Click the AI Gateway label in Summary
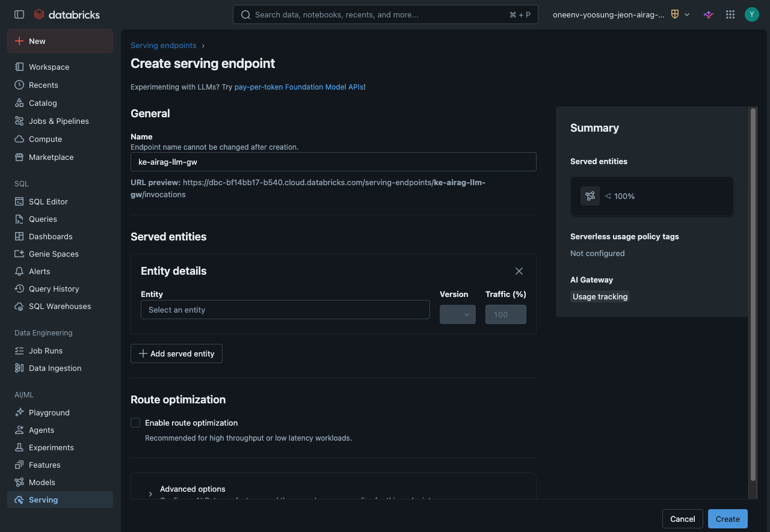 click(591, 280)
